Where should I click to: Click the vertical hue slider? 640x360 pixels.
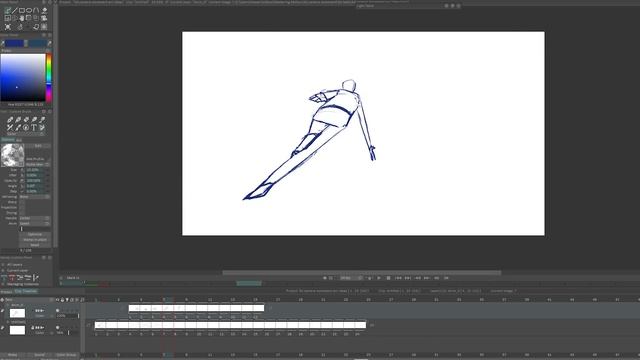pyautogui.click(x=49, y=77)
